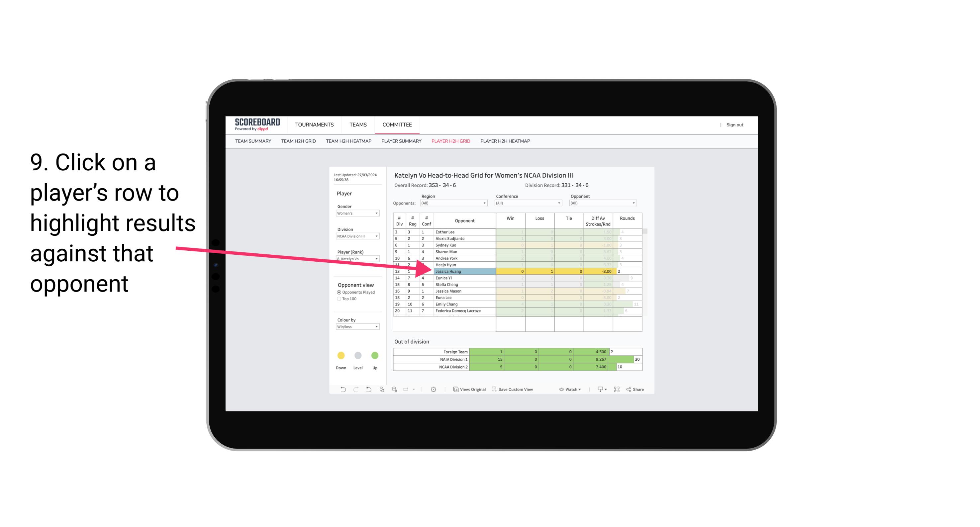Viewport: 980px width, 527px height.
Task: Click the yellow Down colour swatch
Action: 341,354
